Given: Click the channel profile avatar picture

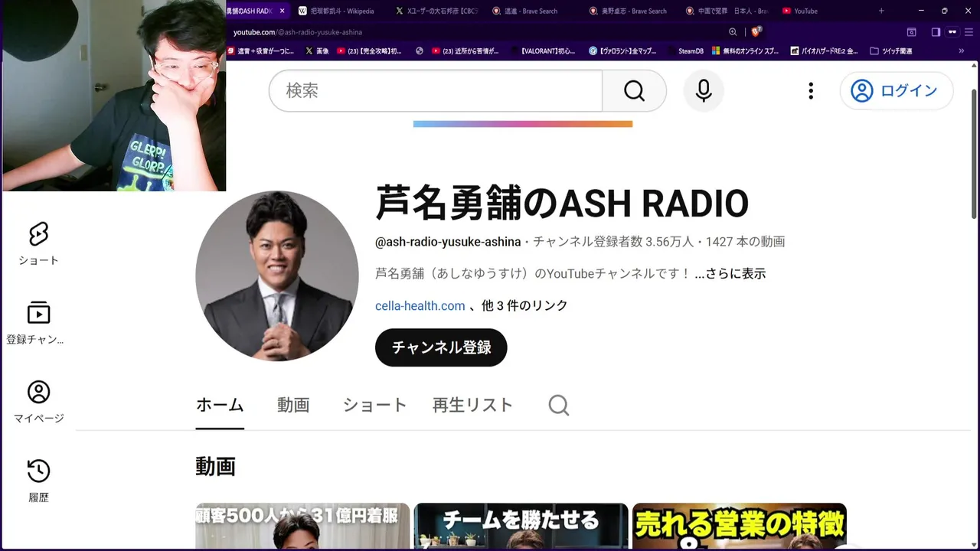Looking at the screenshot, I should tap(277, 275).
